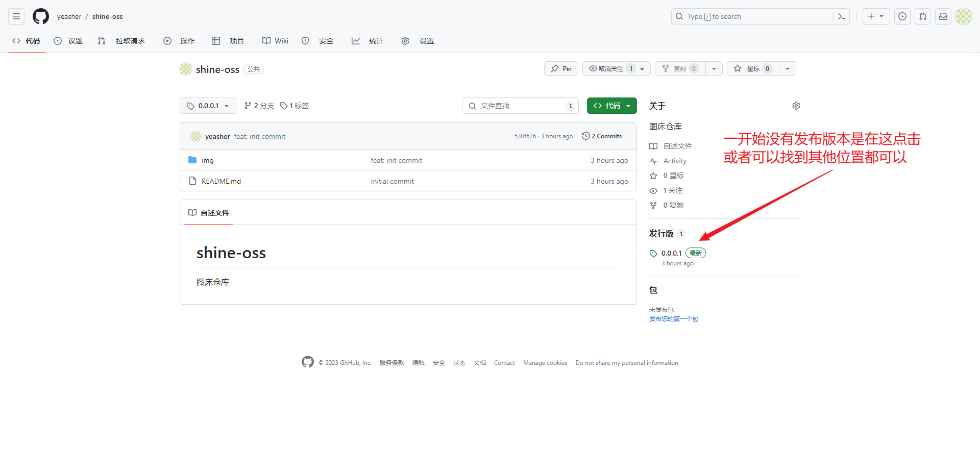980x469 pixels.
Task: Open user avatar menu
Action: click(x=964, y=16)
